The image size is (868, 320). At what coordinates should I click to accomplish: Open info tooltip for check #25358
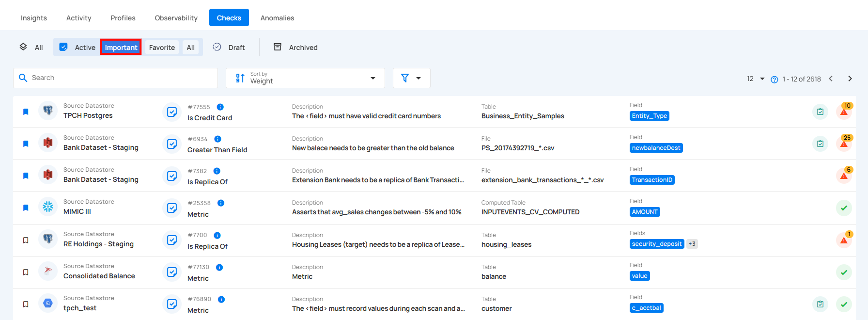tap(221, 203)
